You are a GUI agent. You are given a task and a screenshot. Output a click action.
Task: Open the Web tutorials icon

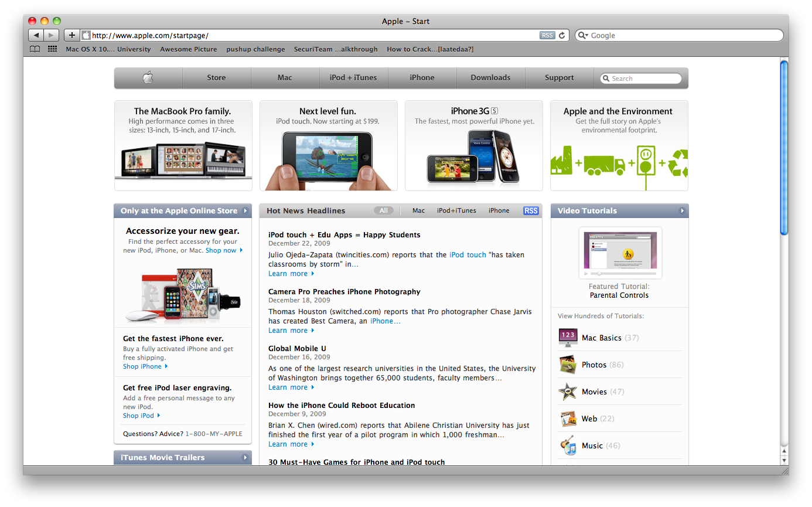point(568,418)
